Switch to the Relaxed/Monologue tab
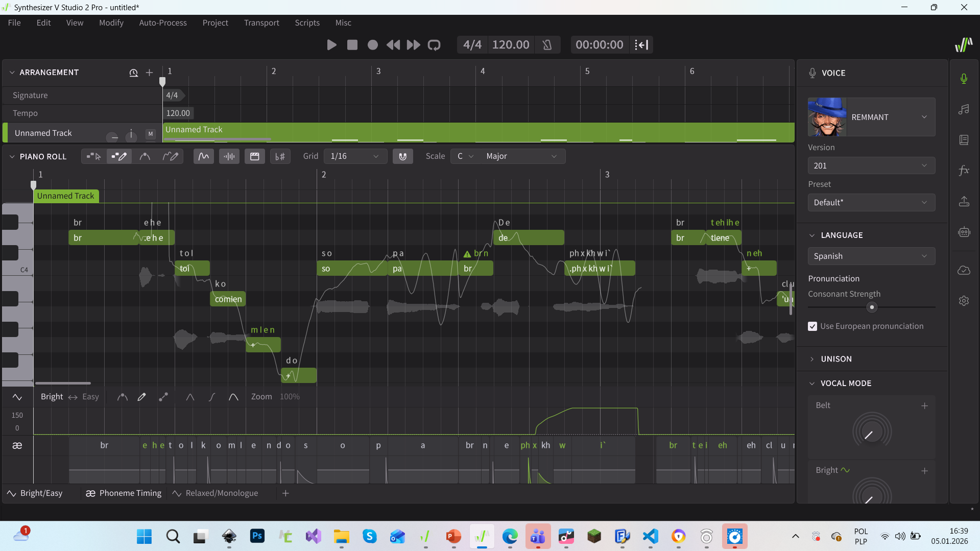This screenshot has height=551, width=980. pyautogui.click(x=216, y=493)
